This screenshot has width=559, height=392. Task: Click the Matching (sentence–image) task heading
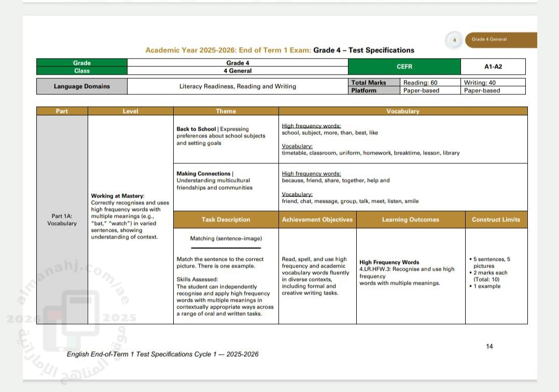point(226,239)
